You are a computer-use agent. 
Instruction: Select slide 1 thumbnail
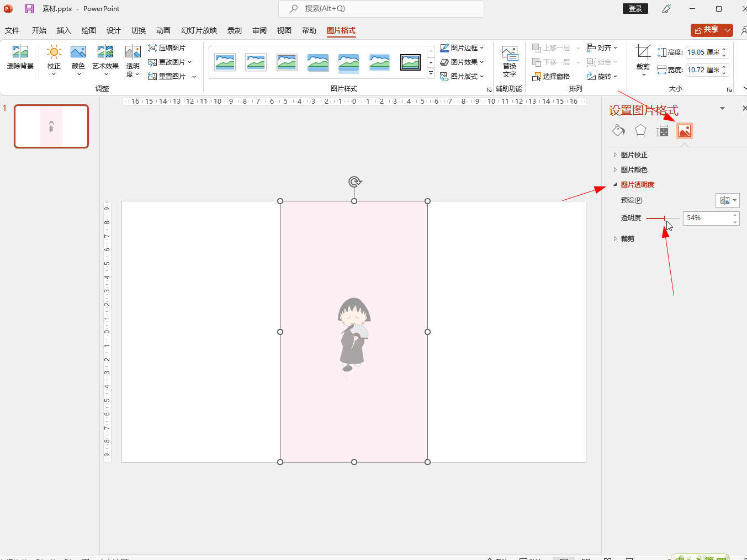pyautogui.click(x=51, y=126)
